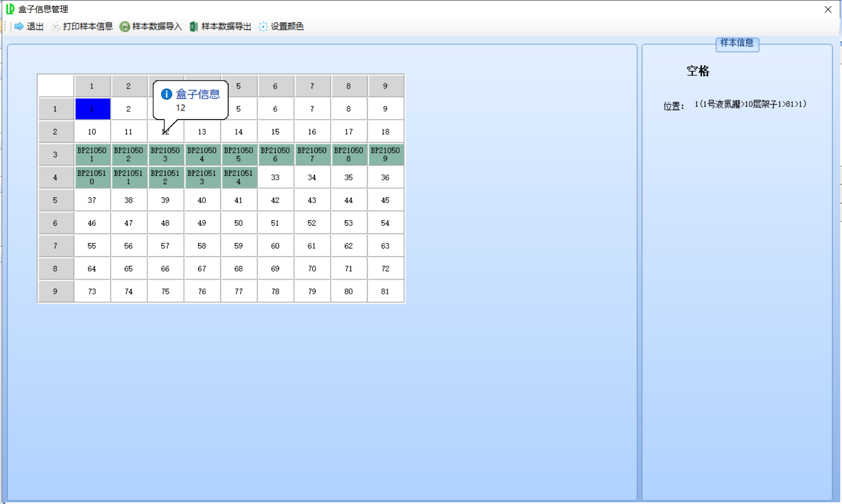Select empty slot 41

pos(239,200)
